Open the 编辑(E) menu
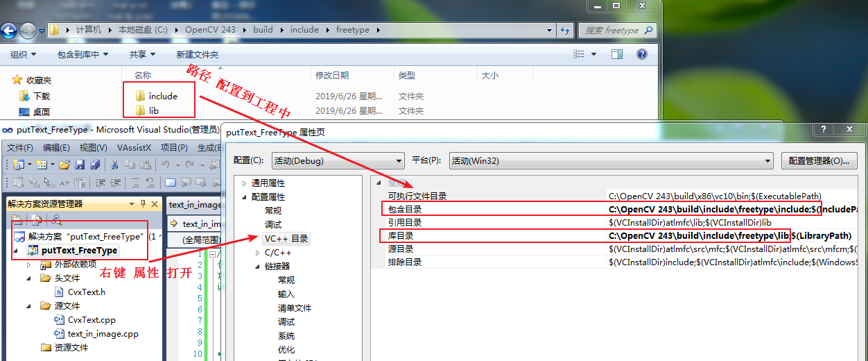Viewport: 868px width, 361px height. point(56,148)
